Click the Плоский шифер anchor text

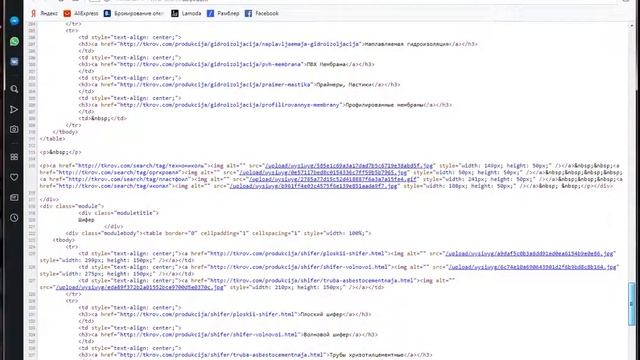[x=322, y=314]
